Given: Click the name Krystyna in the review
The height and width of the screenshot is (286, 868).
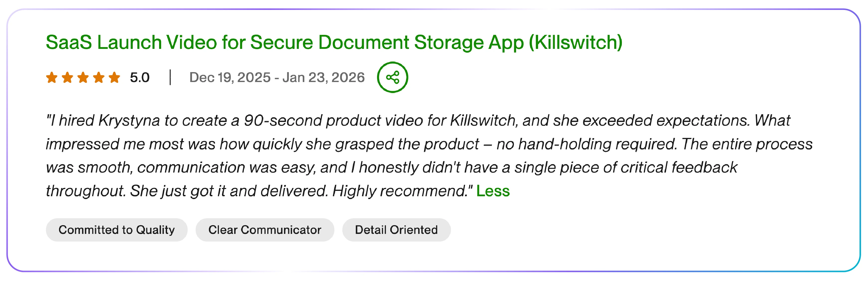Looking at the screenshot, I should pos(129,121).
